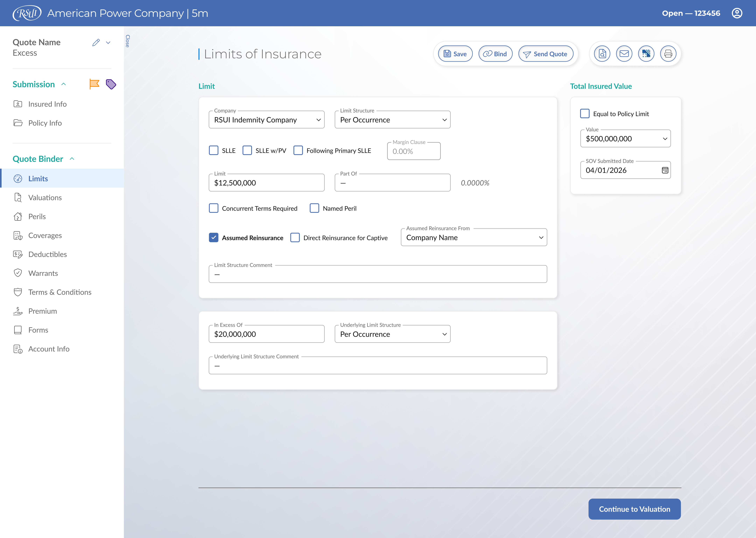Check Equal to Policy Limit
The image size is (756, 538).
click(x=585, y=114)
